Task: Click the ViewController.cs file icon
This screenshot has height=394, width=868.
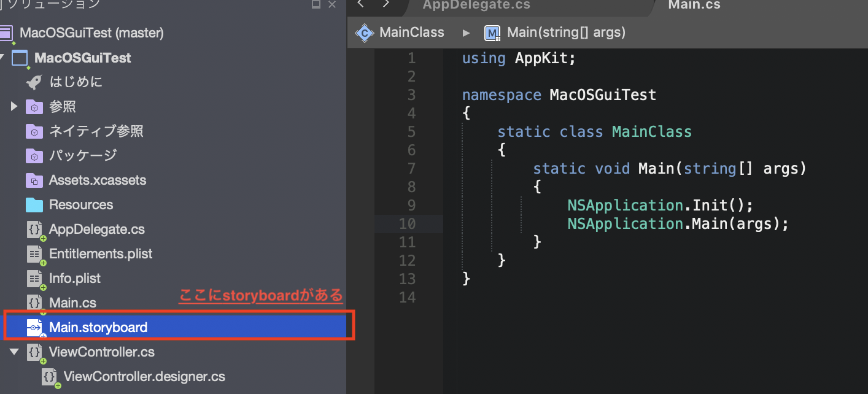Action: coord(36,352)
